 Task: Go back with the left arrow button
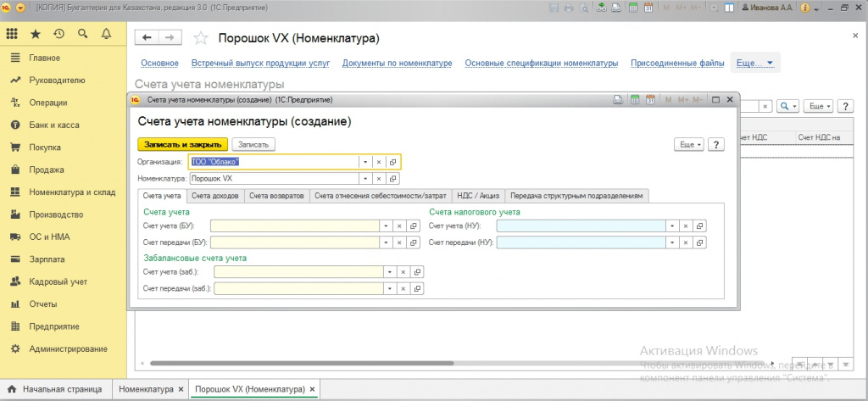tap(147, 37)
